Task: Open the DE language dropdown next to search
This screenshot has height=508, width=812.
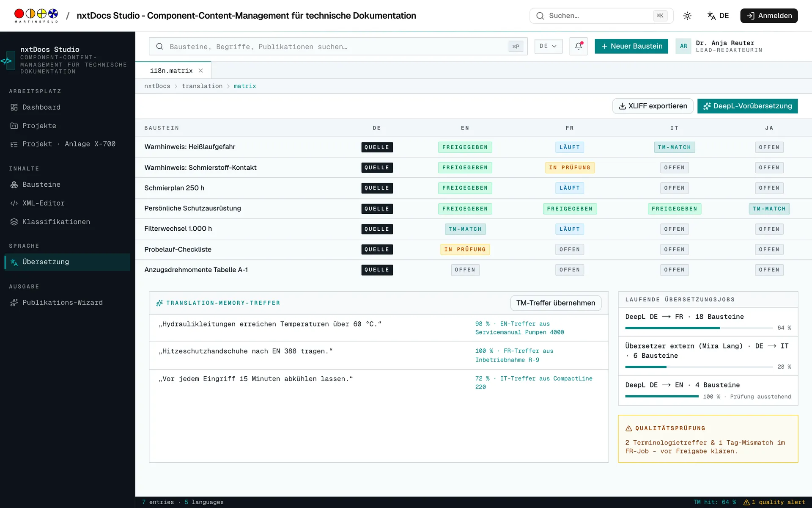Action: 548,46
